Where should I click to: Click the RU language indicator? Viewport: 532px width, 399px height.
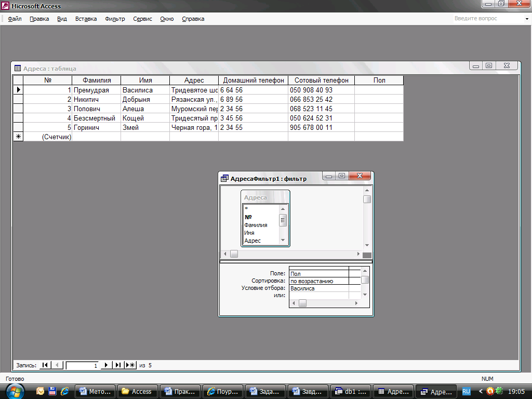(466, 392)
